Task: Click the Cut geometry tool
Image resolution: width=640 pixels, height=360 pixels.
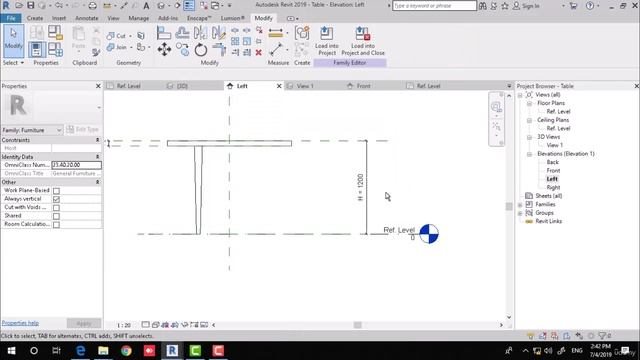Action: point(116,36)
